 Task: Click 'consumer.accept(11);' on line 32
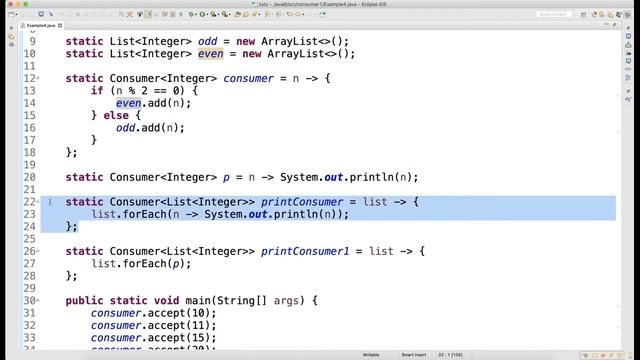tap(153, 325)
